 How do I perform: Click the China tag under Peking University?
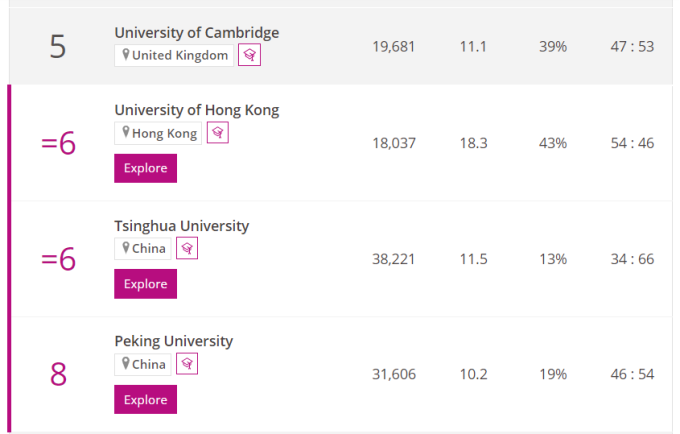click(x=142, y=364)
